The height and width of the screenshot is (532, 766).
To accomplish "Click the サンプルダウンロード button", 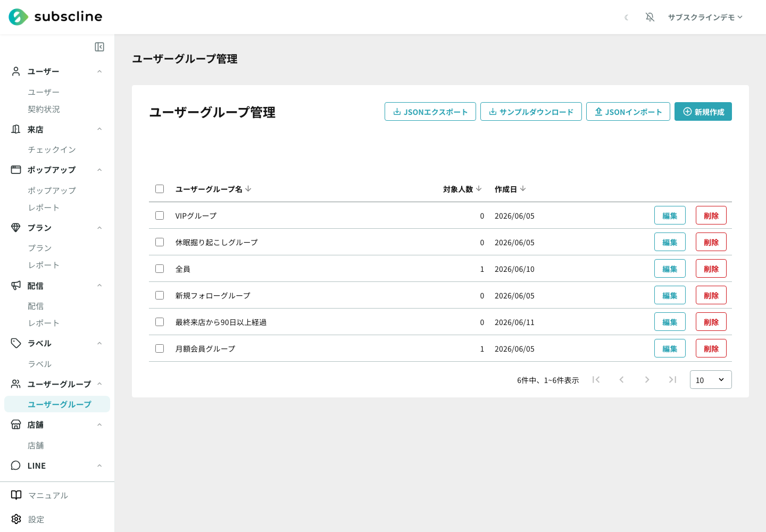I will 531,112.
